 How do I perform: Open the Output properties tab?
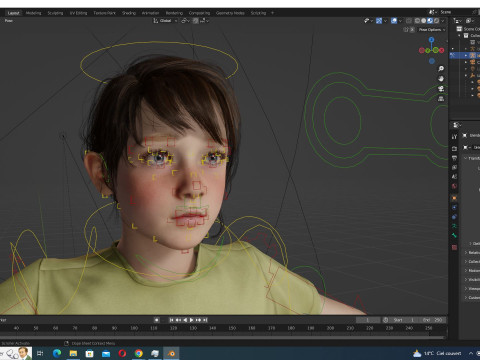(454, 158)
